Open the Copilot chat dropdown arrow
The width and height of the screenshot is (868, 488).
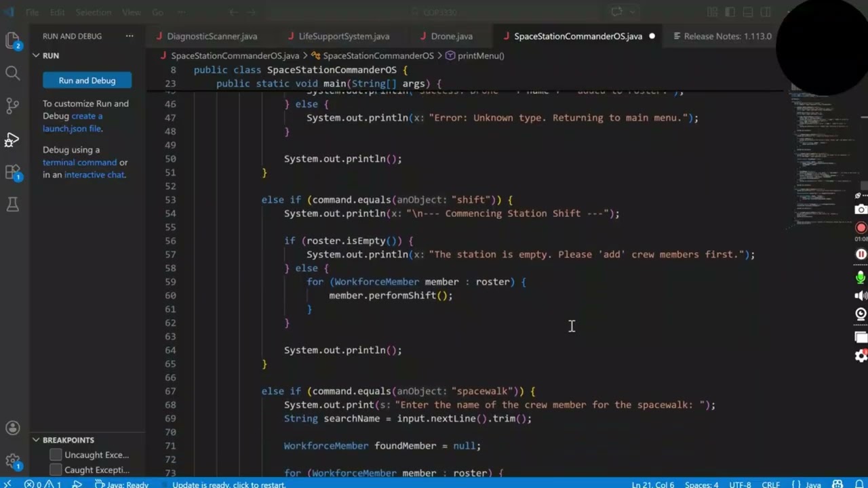(x=632, y=12)
